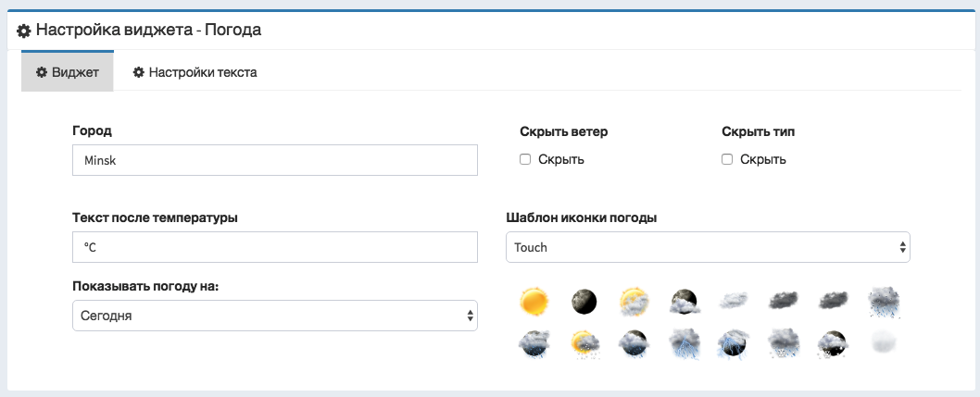Click the gear icon in the header title

24,31
